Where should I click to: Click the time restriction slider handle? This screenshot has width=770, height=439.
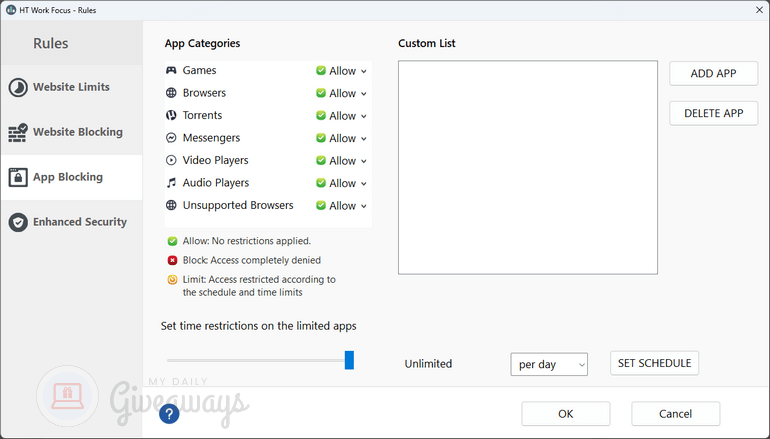pyautogui.click(x=349, y=360)
